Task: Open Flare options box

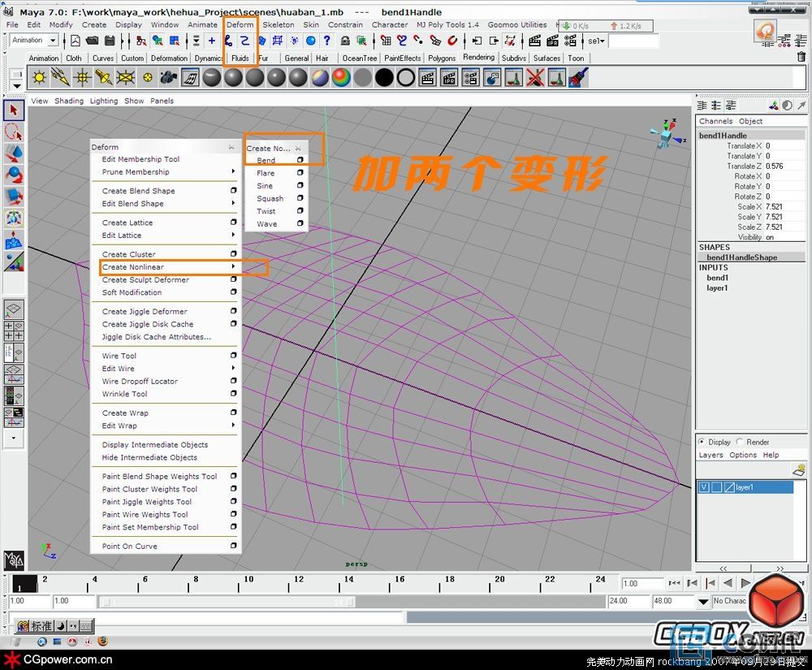Action: tap(300, 172)
